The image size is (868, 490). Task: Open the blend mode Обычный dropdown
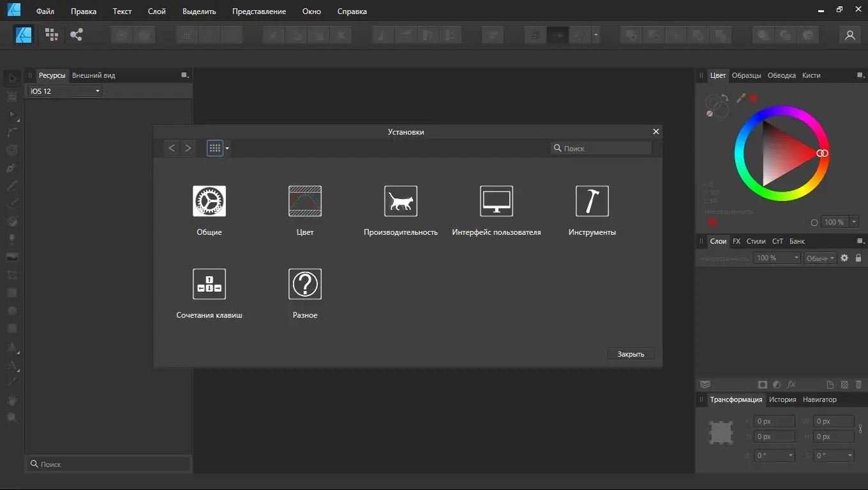pos(819,258)
